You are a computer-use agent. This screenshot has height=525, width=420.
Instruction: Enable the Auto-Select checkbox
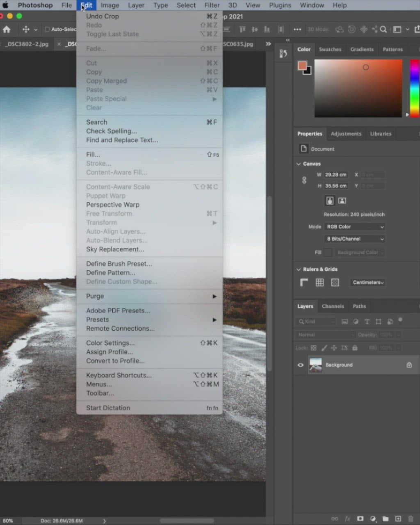(47, 30)
